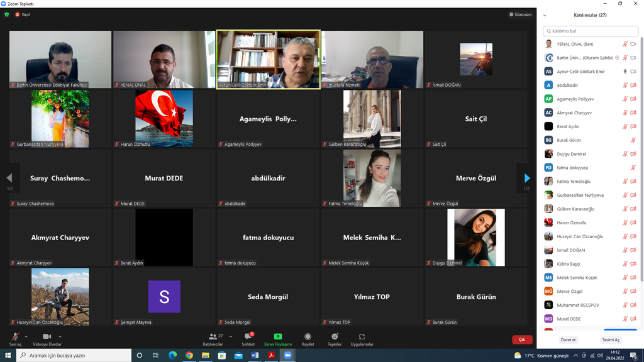
Task: Open the weather widget showing 17°C
Action: [541, 356]
